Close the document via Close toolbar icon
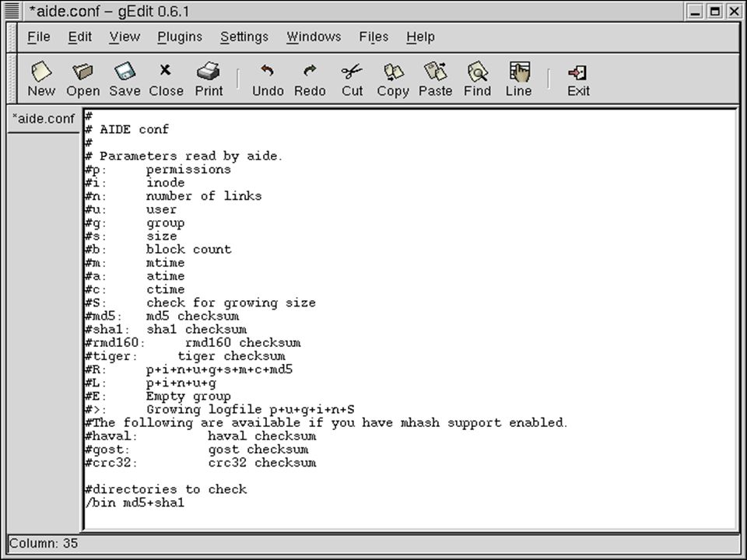The image size is (747, 560). tap(166, 79)
